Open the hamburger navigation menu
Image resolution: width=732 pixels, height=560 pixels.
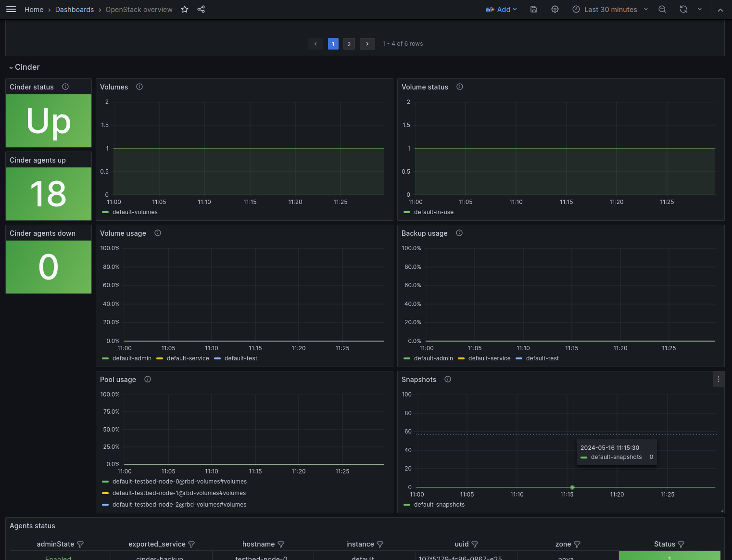tap(11, 9)
